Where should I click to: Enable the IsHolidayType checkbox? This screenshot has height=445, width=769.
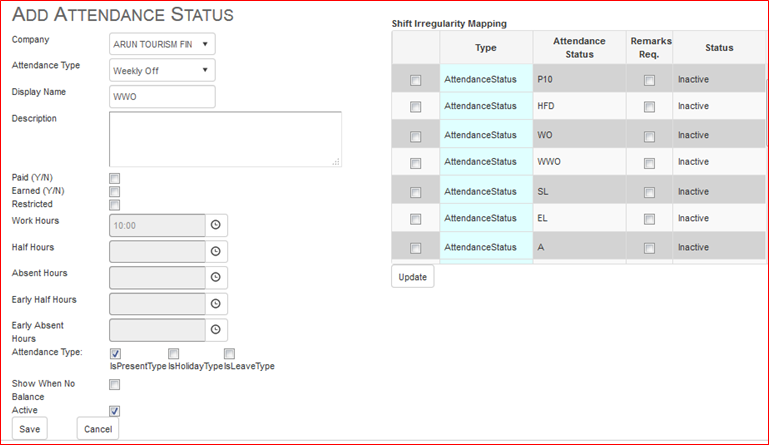coord(174,353)
